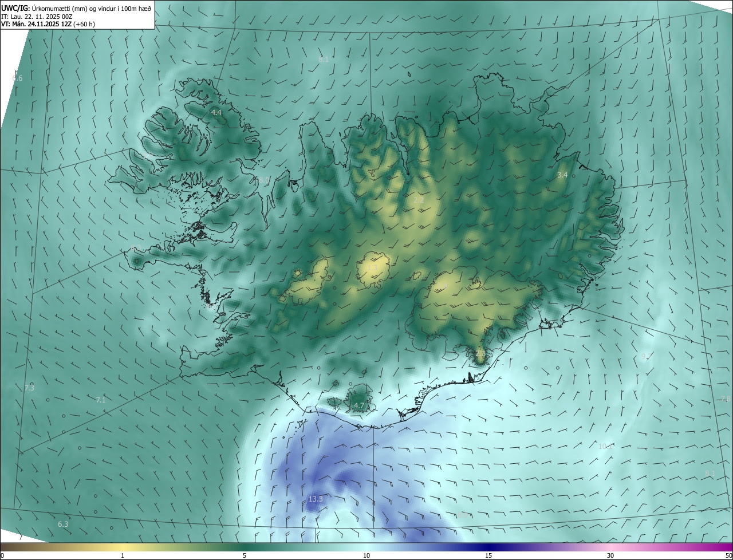Screen dimensions: 733x560
Task: Click the 'UWC/IG: Úrkomumætti (mm)' title line
Action: tap(76, 8)
